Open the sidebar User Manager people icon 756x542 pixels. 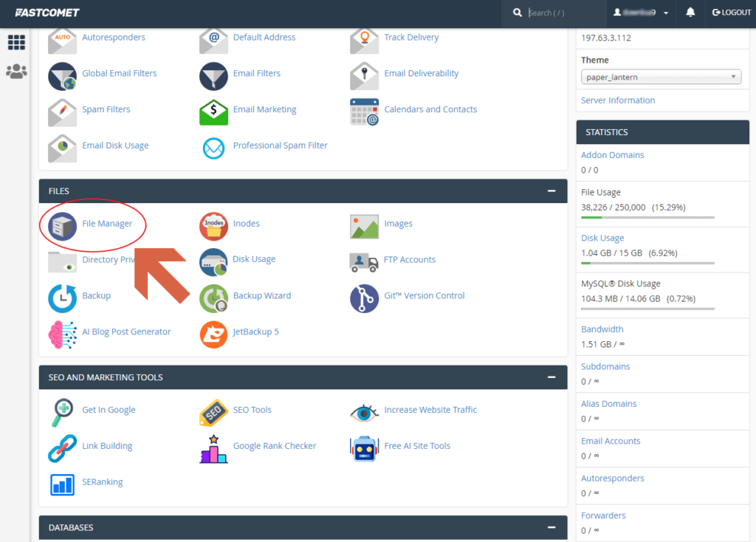pyautogui.click(x=16, y=72)
